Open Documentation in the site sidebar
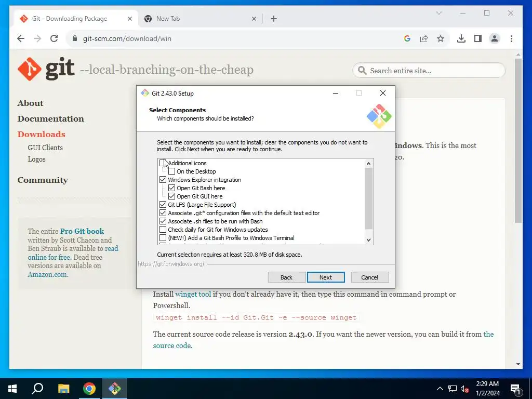 click(51, 119)
